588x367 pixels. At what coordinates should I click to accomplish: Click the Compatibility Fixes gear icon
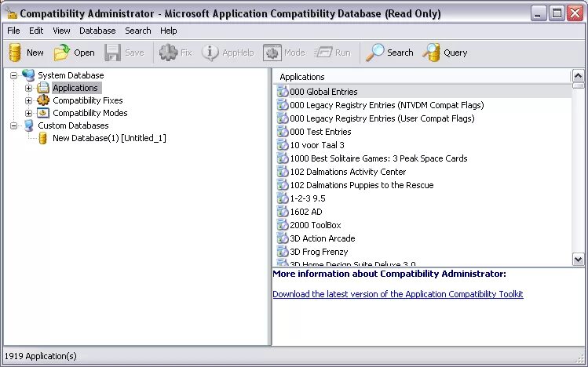tap(42, 100)
